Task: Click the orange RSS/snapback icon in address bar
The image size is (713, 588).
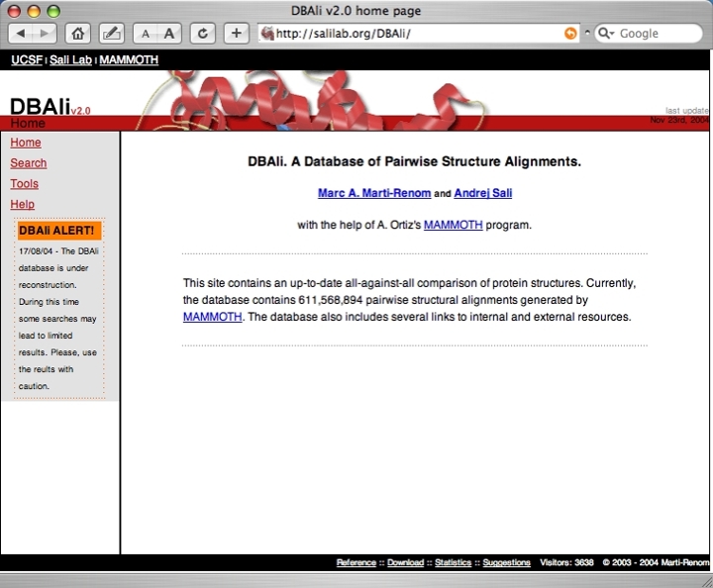Action: pos(570,34)
